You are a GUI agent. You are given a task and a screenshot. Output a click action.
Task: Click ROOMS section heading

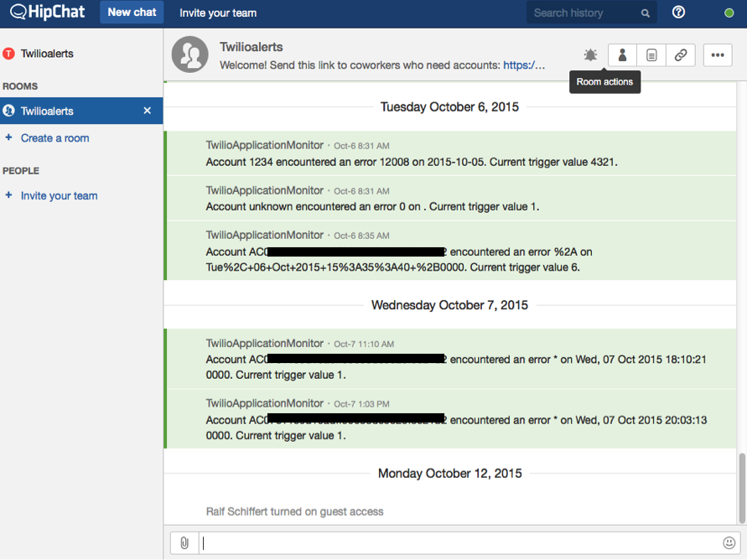point(20,86)
